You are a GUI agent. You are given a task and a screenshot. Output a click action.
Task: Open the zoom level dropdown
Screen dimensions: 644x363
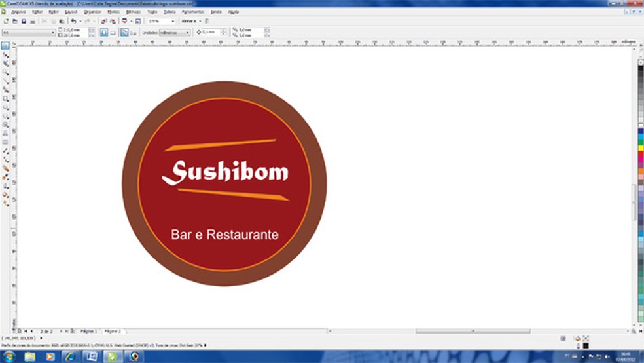(x=171, y=21)
